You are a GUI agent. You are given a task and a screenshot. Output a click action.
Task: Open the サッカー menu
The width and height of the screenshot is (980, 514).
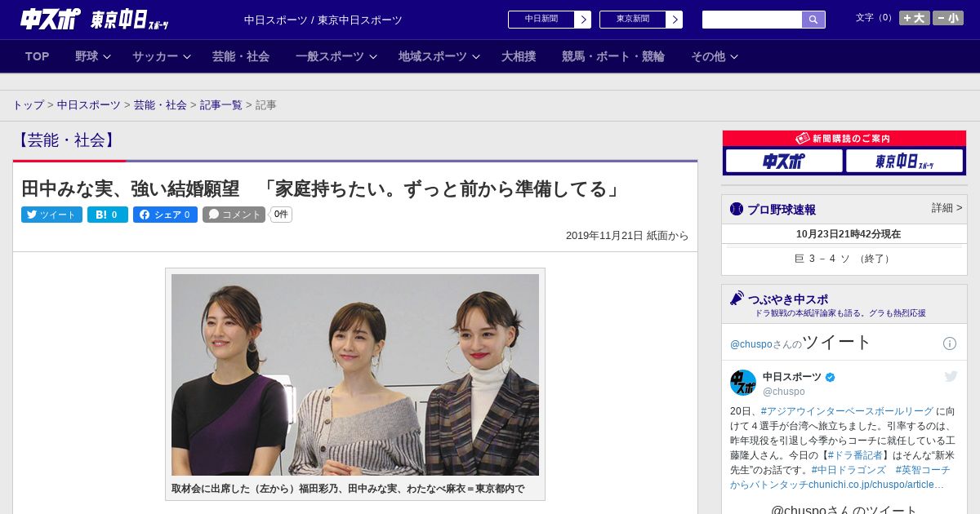[x=155, y=56]
